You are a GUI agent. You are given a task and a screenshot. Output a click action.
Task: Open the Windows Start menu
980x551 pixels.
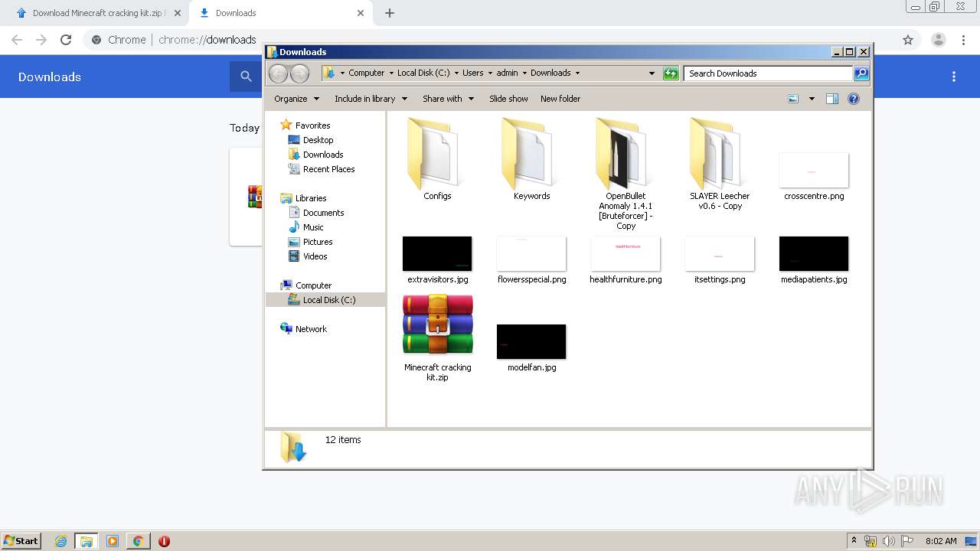21,540
